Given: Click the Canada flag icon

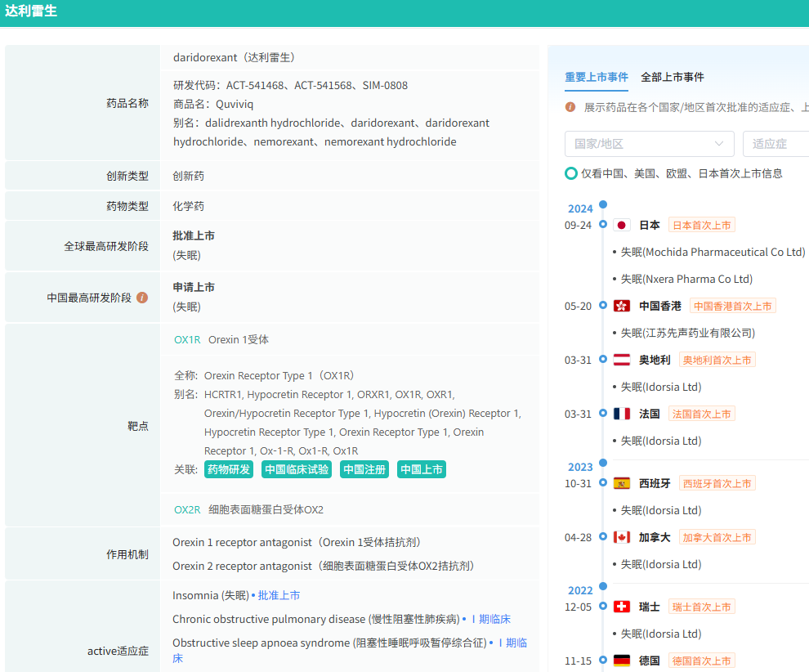Looking at the screenshot, I should 622,537.
